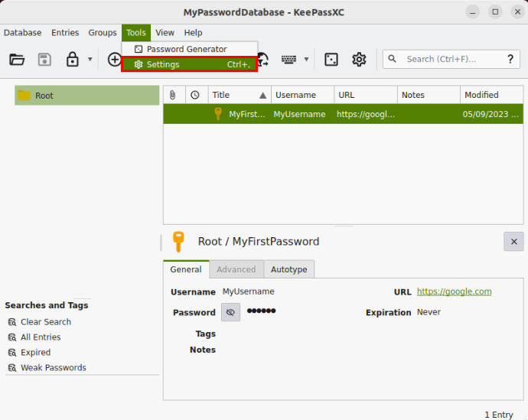Screen dimensions: 528x420
Task: Show Expired entries search
Action: [x=36, y=353]
